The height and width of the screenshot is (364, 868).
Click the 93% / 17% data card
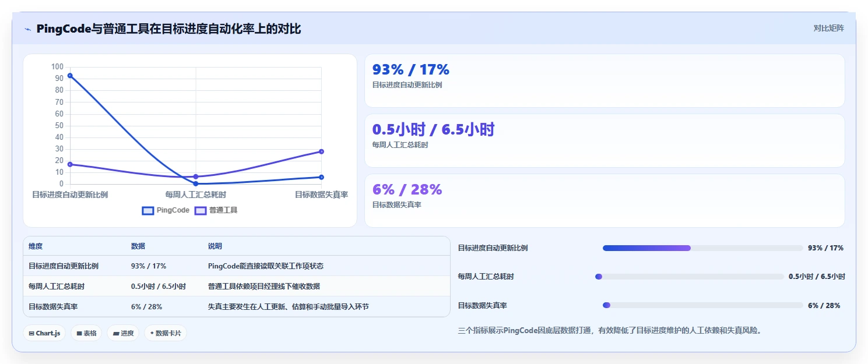(x=605, y=81)
